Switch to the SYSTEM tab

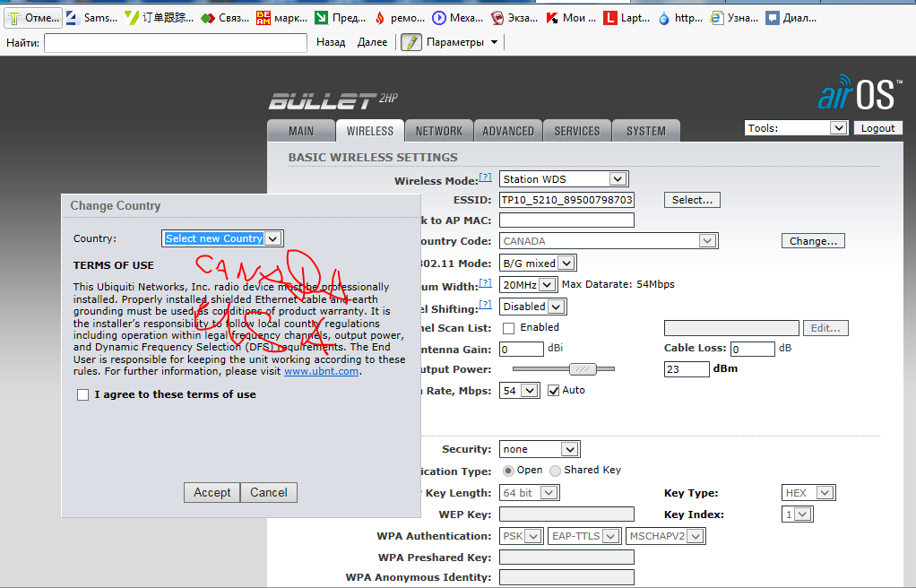click(645, 131)
